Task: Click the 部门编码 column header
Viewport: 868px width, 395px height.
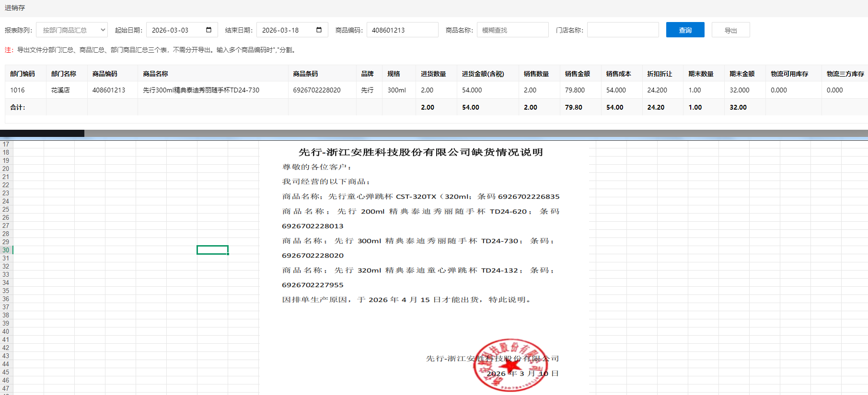Action: pyautogui.click(x=23, y=74)
